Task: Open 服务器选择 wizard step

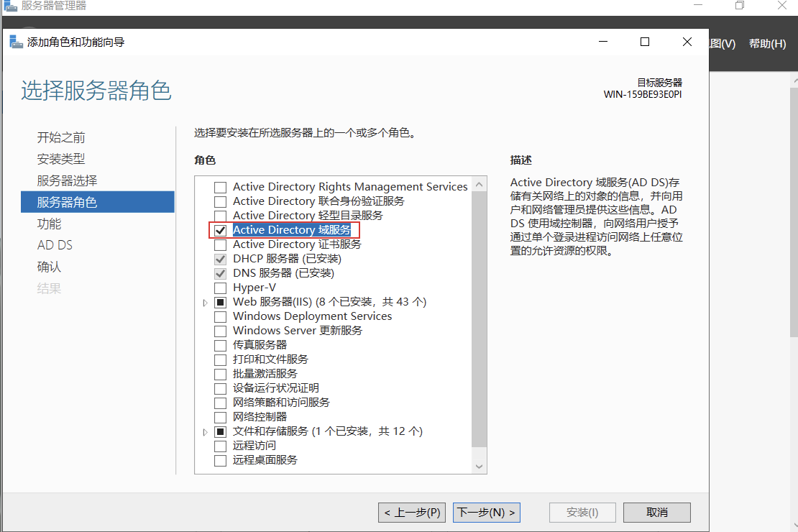Action: (x=67, y=180)
